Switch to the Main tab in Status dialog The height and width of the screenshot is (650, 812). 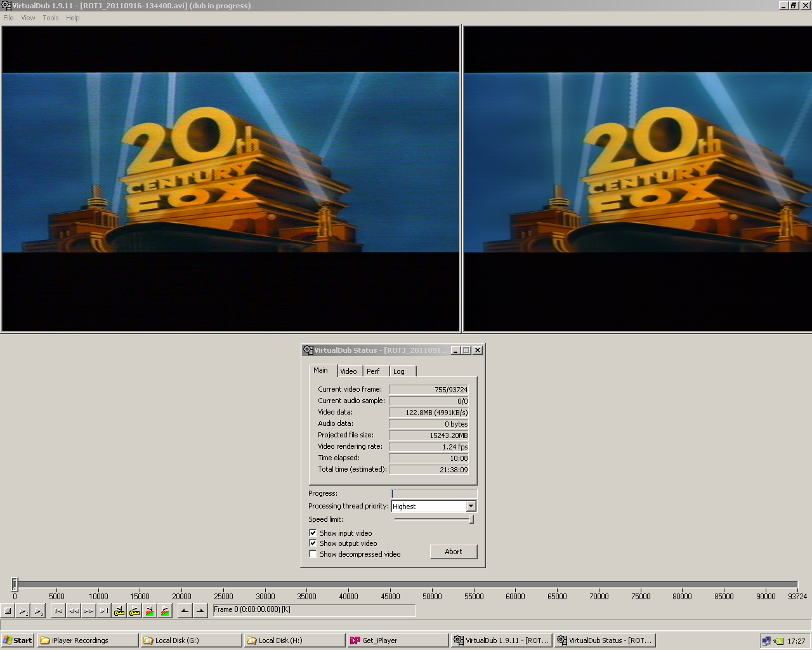pos(321,371)
